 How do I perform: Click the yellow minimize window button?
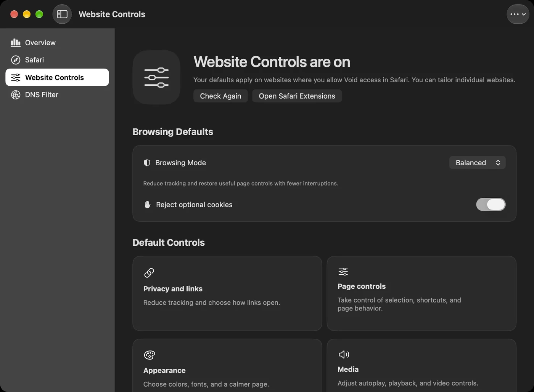tap(27, 14)
